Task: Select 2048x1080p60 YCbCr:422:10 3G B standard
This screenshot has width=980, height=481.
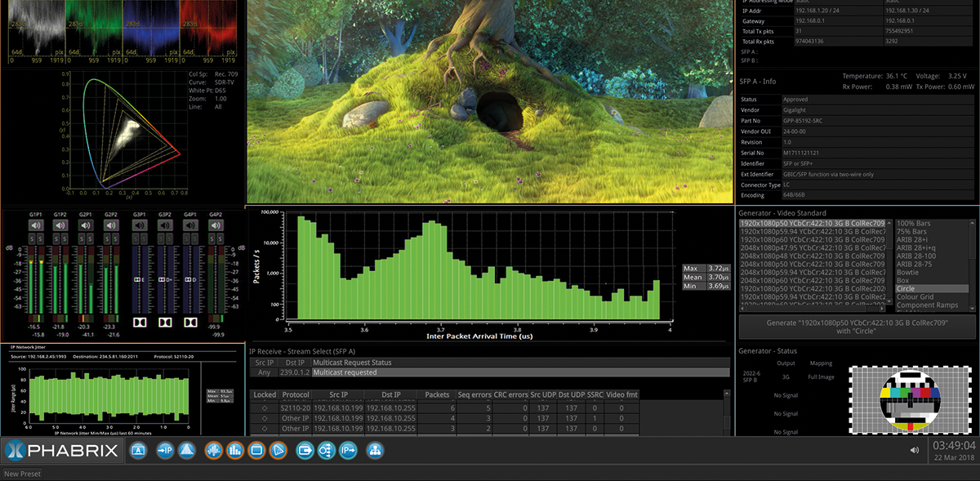Action: (x=813, y=281)
